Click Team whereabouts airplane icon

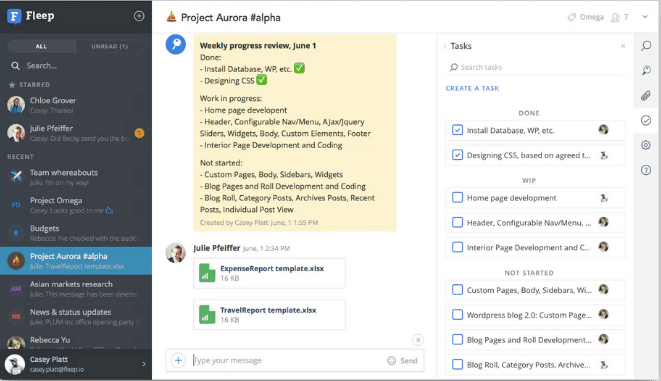point(16,177)
